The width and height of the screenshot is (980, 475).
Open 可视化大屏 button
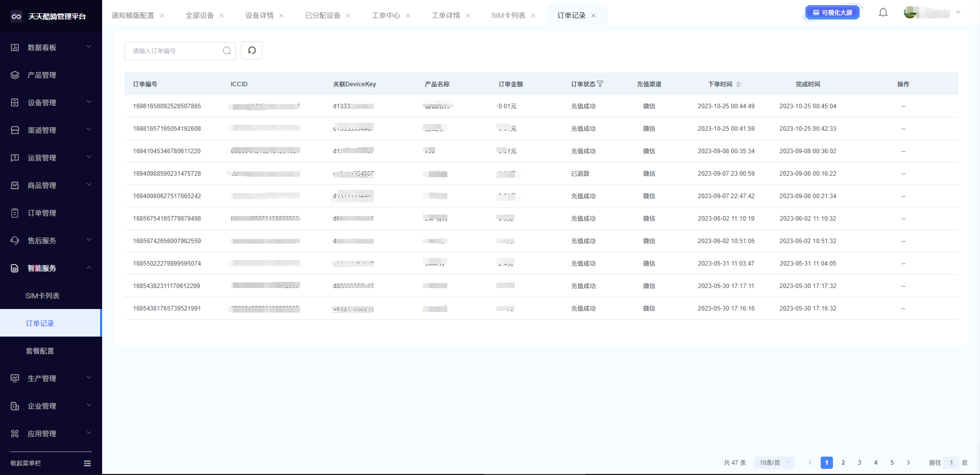pyautogui.click(x=832, y=13)
